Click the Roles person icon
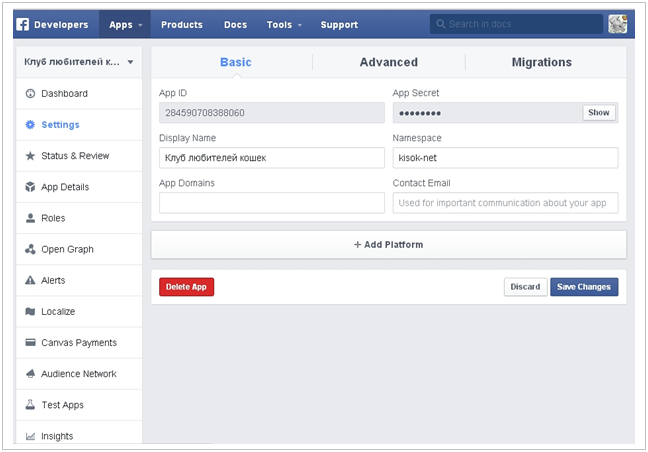The height and width of the screenshot is (452, 648). coord(30,218)
